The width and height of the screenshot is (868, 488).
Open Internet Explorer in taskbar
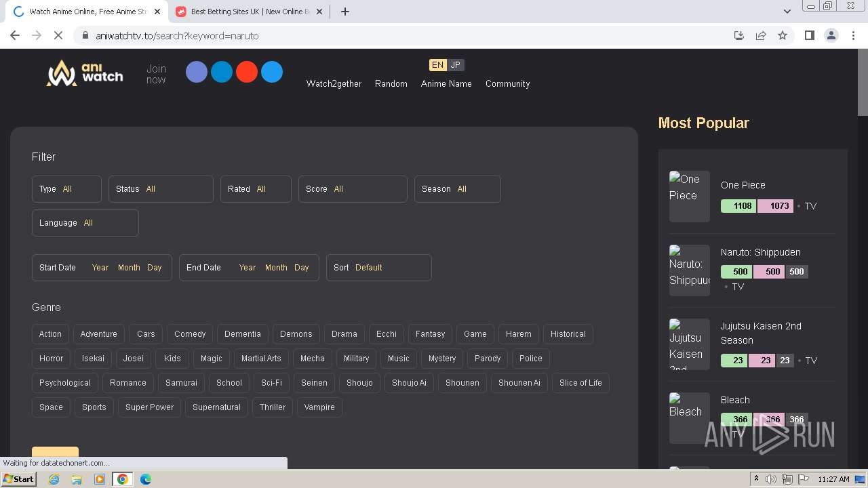tap(54, 479)
